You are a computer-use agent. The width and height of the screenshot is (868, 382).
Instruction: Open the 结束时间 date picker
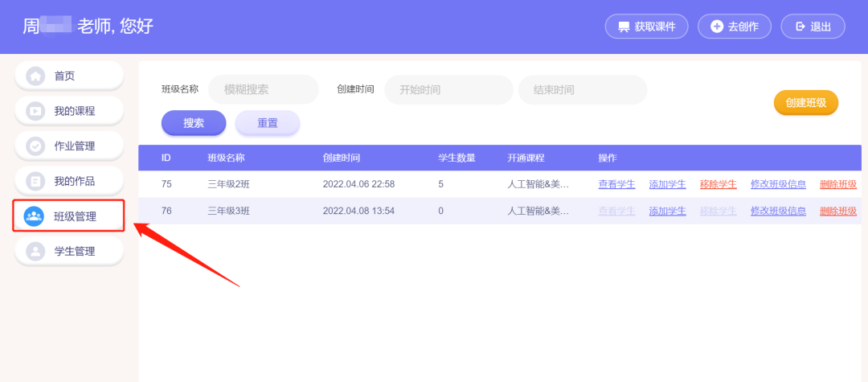(x=582, y=90)
